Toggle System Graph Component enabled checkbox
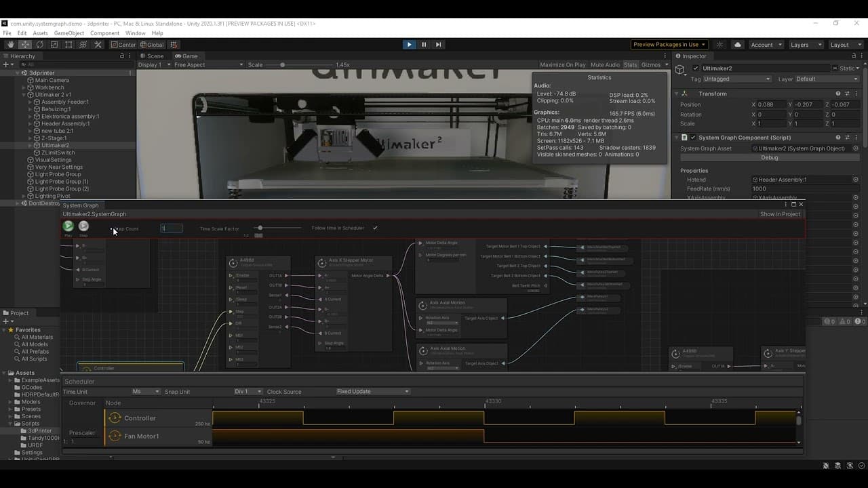 693,138
